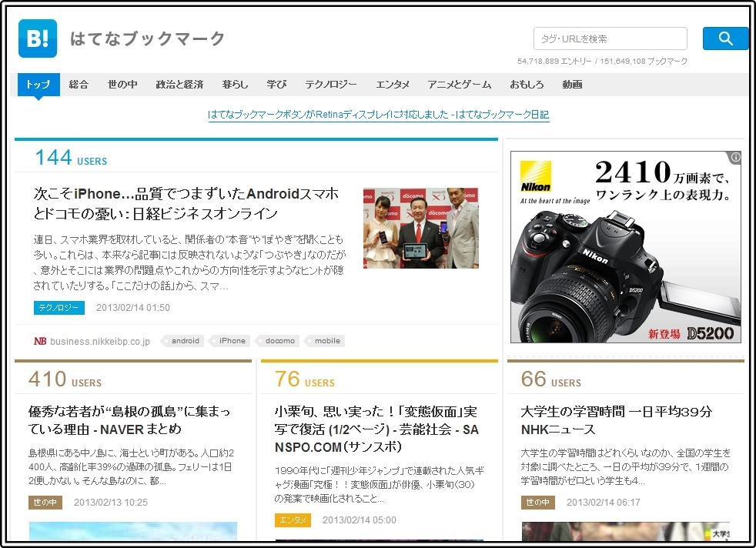This screenshot has height=548, width=756.
Task: Open the Nikon D5200 advertisement banner
Action: pos(625,247)
